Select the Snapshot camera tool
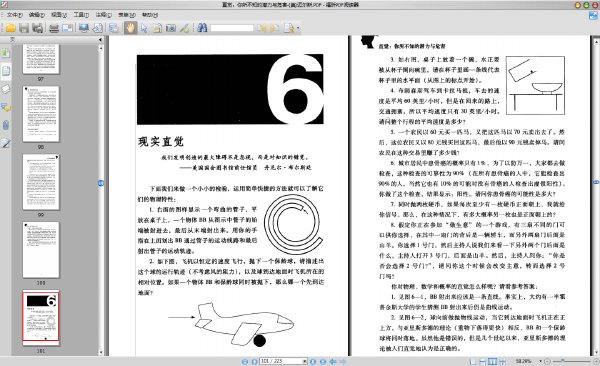The width and height of the screenshot is (600, 366). pyautogui.click(x=171, y=28)
